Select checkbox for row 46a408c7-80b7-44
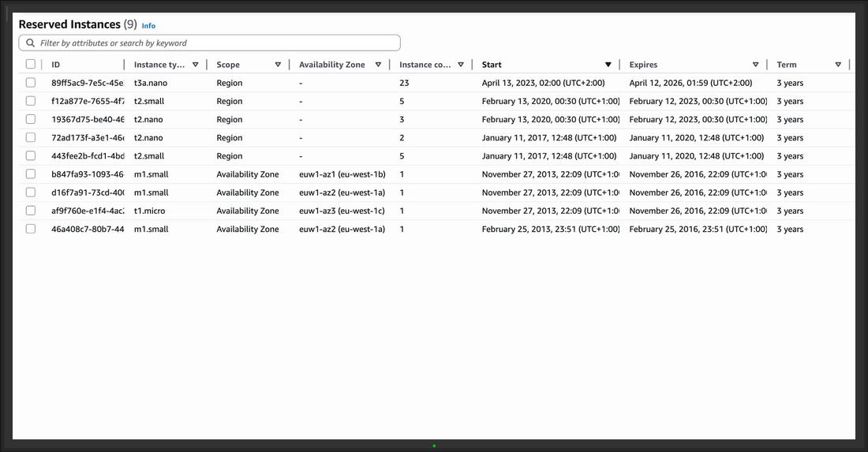 (x=31, y=229)
